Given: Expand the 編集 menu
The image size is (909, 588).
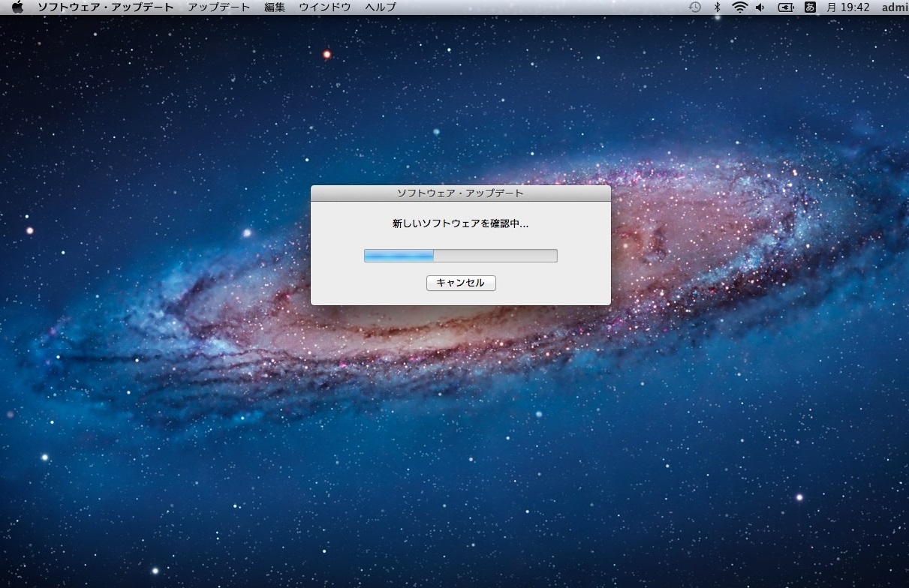Looking at the screenshot, I should 275,7.
